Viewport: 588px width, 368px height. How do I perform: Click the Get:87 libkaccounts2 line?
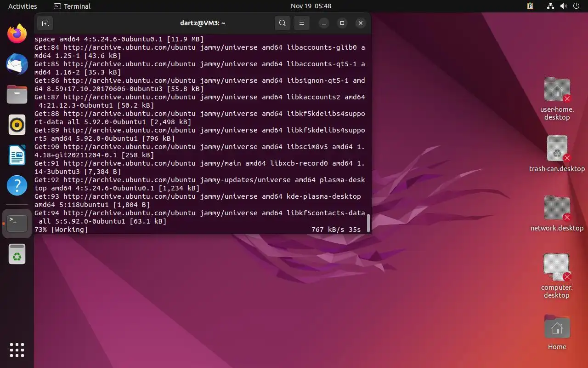200,101
